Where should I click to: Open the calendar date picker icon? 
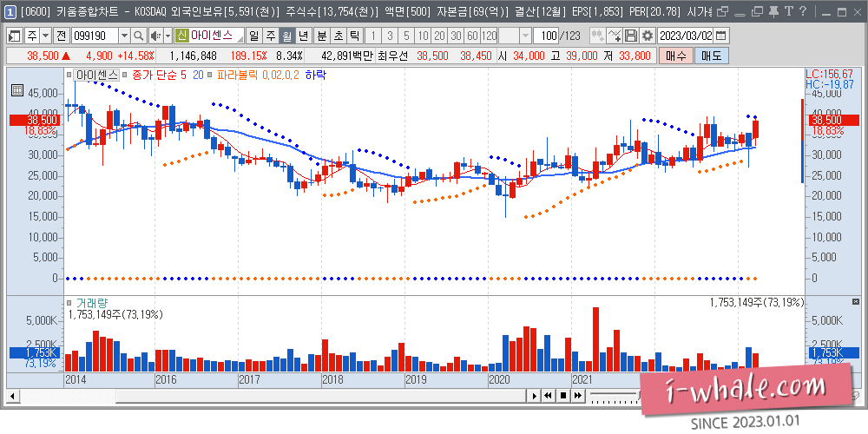720,36
